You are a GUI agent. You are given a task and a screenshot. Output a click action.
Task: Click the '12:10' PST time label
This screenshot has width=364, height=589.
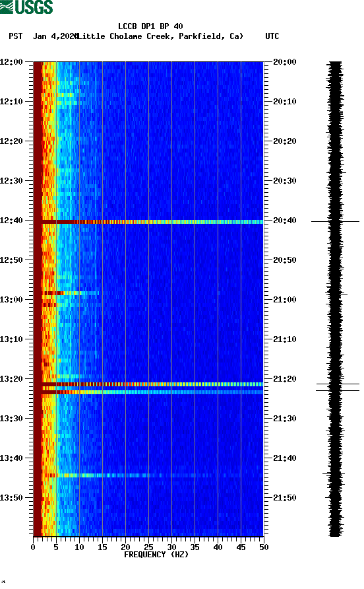[x=12, y=102]
